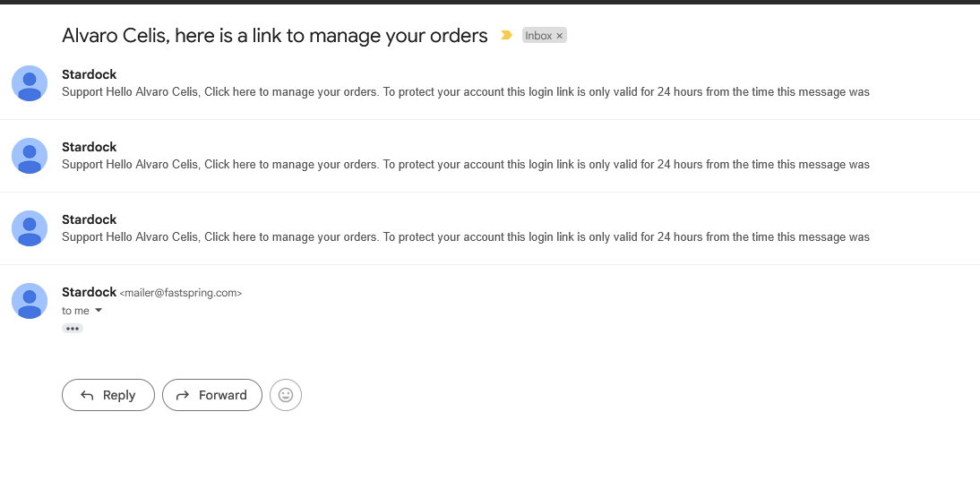Screen dimensions: 980x489
Task: Click the second Stardock sender avatar
Action: pos(30,156)
